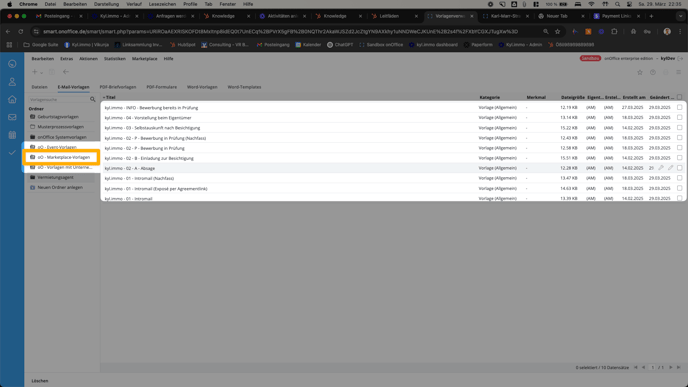688x387 pixels.
Task: Open the Aktionen menu
Action: coord(88,59)
